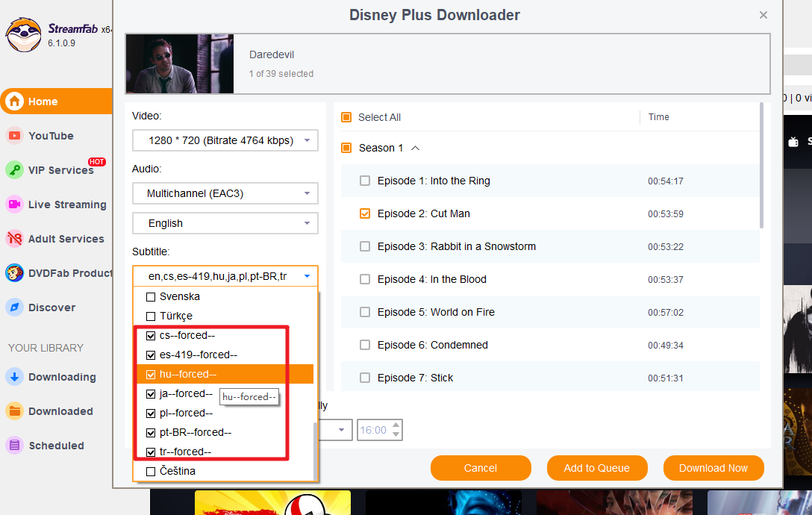
Task: Open the Scheduled library list
Action: click(x=57, y=445)
